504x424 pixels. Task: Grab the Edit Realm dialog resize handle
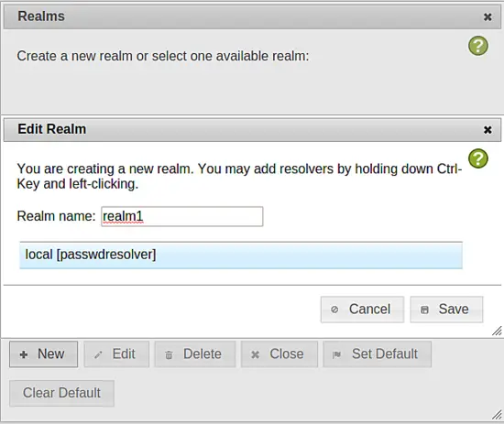[497, 331]
